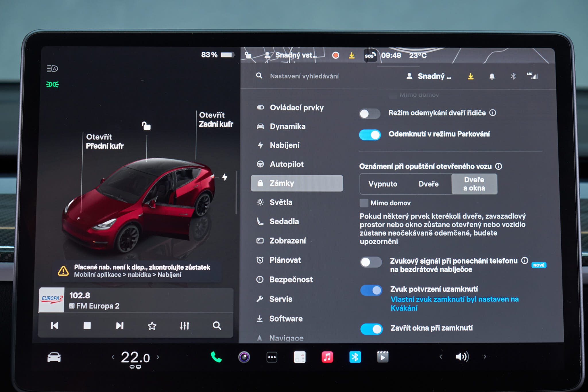Lower volume using the left chevron
Image resolution: width=588 pixels, height=392 pixels.
441,357
